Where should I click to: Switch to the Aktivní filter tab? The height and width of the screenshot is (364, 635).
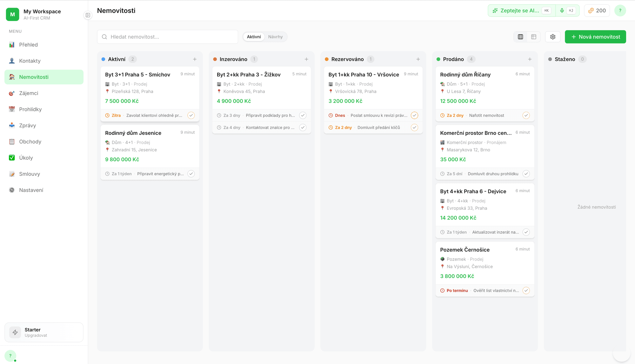[254, 37]
